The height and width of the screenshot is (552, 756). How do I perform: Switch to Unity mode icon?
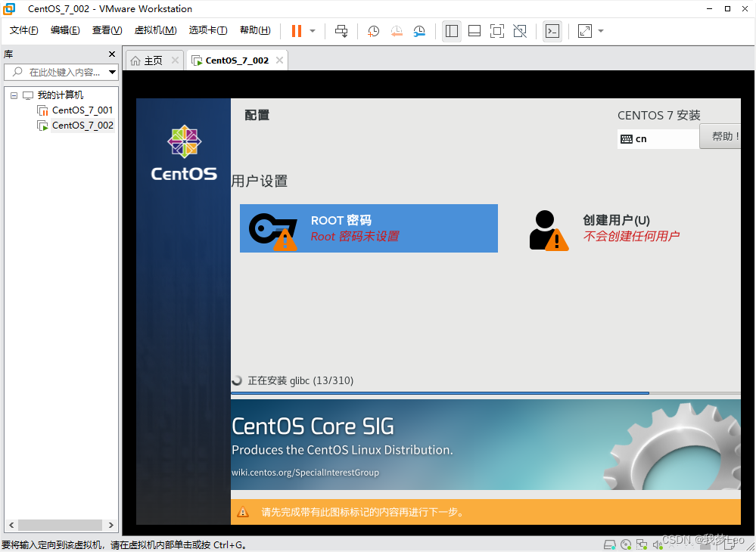pyautogui.click(x=520, y=31)
